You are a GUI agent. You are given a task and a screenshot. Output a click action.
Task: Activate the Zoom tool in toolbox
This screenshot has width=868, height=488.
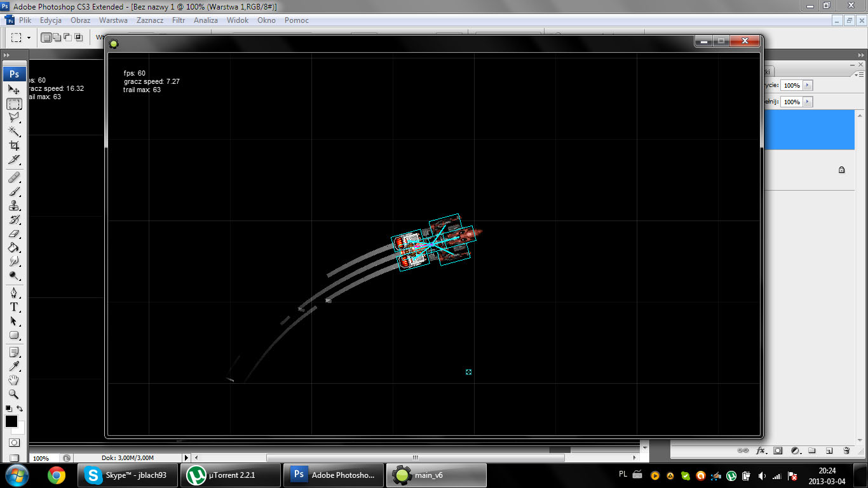[x=14, y=394]
